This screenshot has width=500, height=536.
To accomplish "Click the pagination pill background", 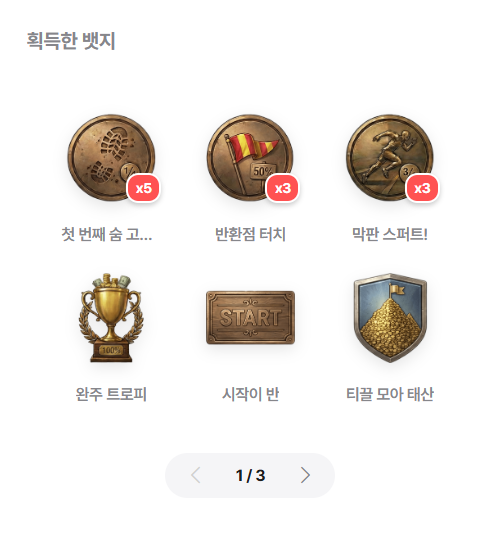I will click(x=250, y=475).
